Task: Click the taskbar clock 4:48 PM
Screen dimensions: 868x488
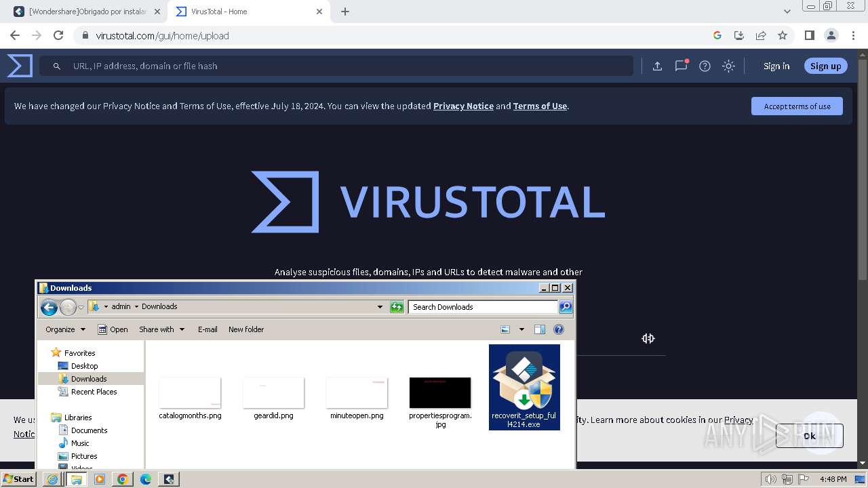Action: (x=833, y=479)
